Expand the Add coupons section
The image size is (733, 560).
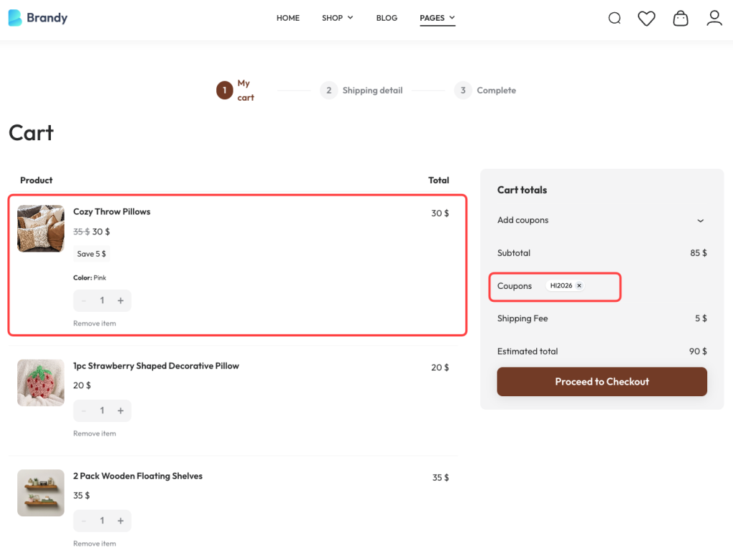point(700,220)
